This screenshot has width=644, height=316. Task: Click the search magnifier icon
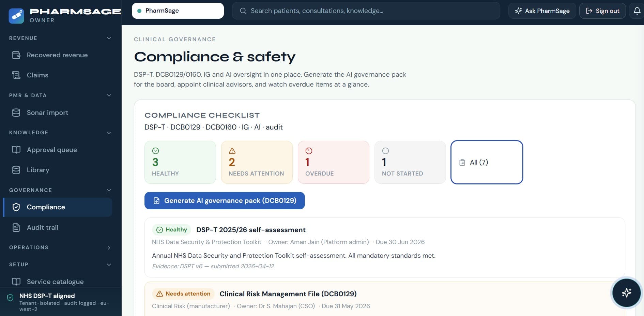click(x=243, y=11)
